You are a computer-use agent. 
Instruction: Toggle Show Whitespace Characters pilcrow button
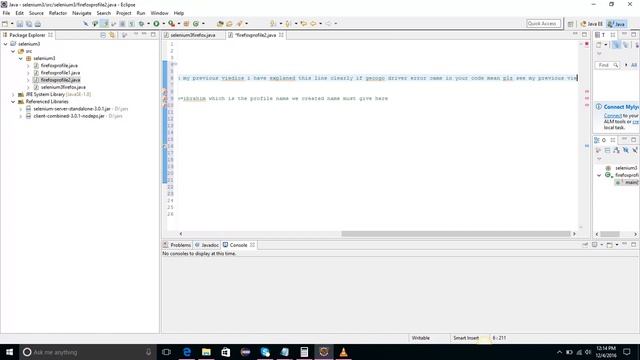131,24
